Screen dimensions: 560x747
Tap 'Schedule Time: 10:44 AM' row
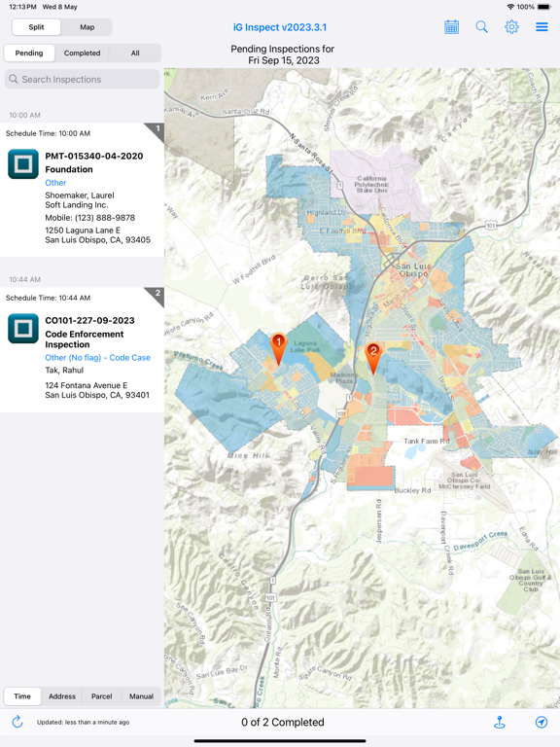coord(48,298)
